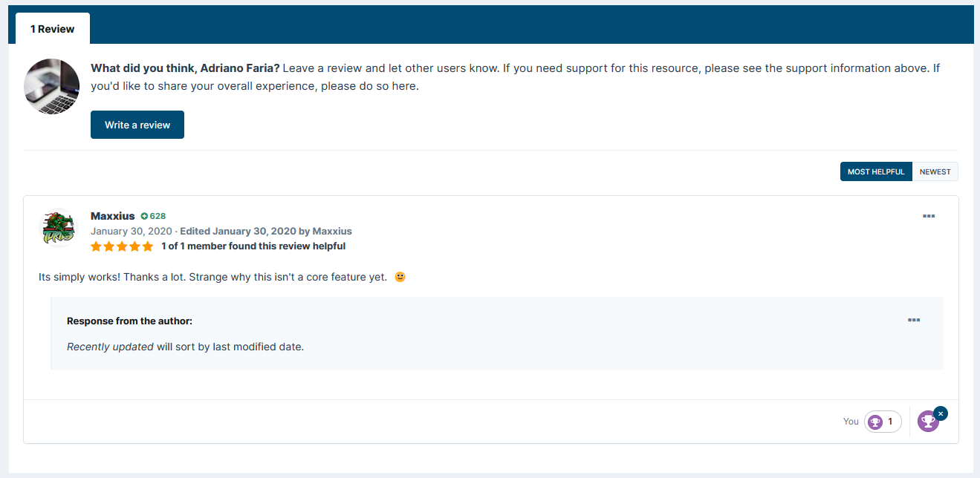
Task: View who reacted via trophy count 1
Action: tap(883, 422)
